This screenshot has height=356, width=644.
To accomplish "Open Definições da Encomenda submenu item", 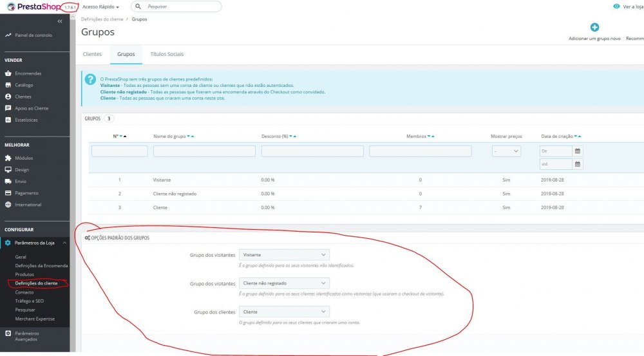I will pos(41,266).
